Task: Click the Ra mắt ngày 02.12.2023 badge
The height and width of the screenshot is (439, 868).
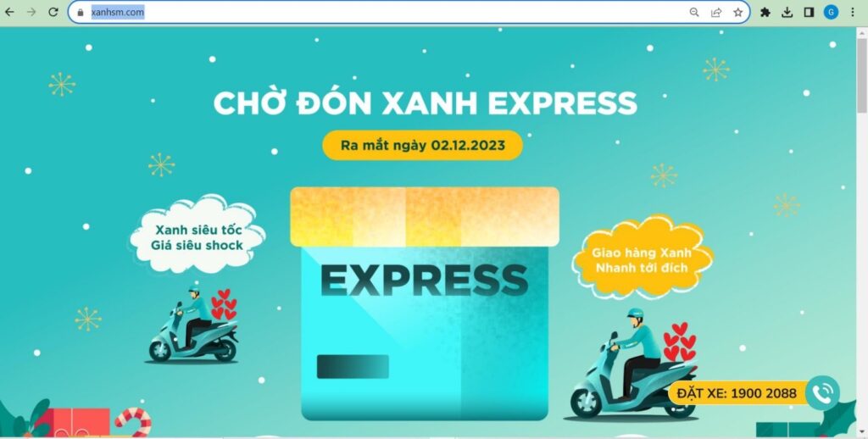Action: tap(422, 146)
